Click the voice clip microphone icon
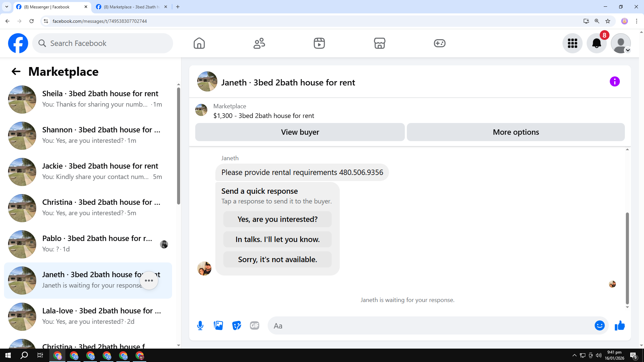 tap(200, 325)
